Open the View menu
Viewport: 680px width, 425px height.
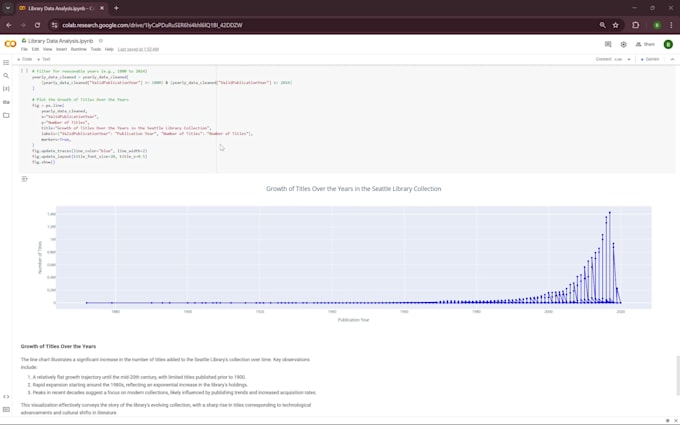(47, 49)
